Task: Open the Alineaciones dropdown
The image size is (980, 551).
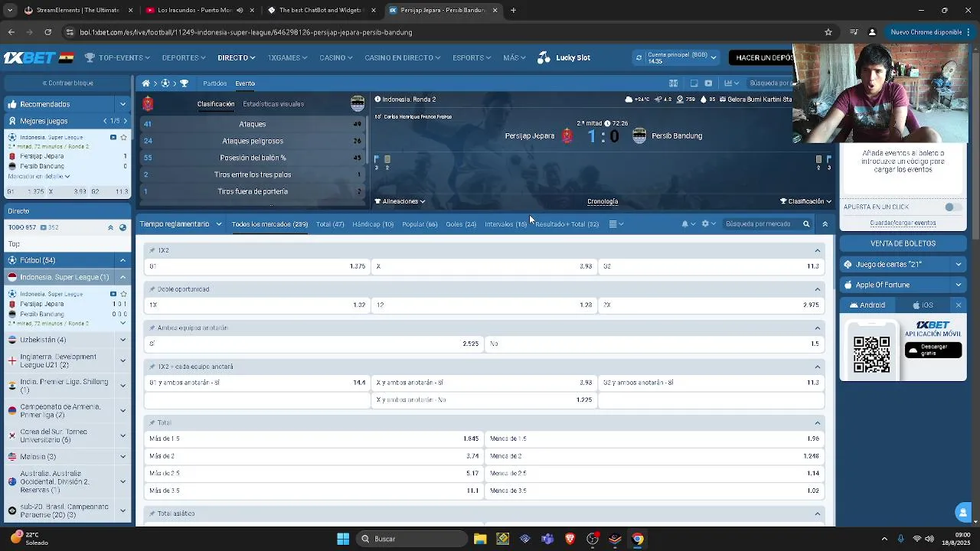Action: click(x=400, y=201)
